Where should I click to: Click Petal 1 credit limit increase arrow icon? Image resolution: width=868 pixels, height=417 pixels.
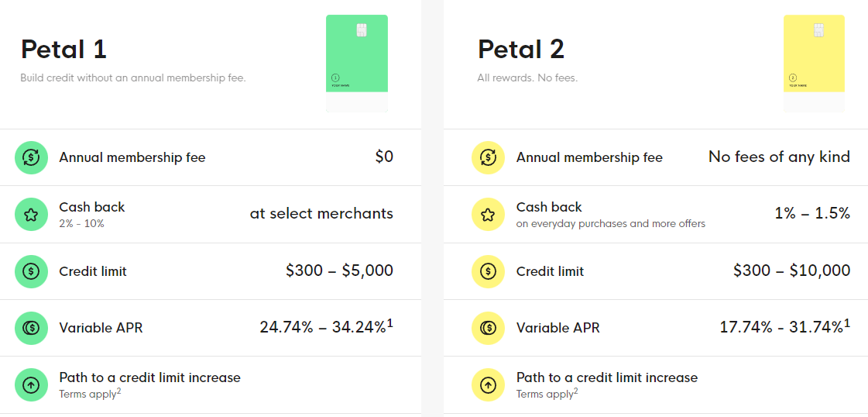pos(31,385)
